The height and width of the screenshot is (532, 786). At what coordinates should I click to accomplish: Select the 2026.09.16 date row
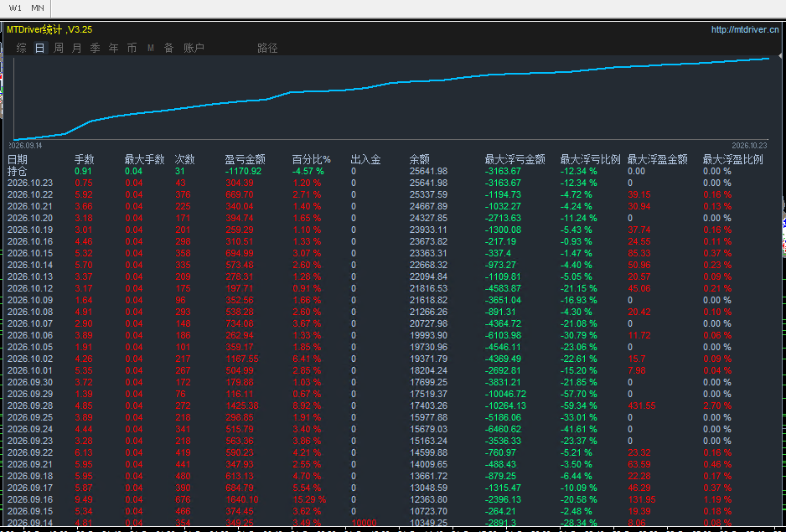[30, 499]
